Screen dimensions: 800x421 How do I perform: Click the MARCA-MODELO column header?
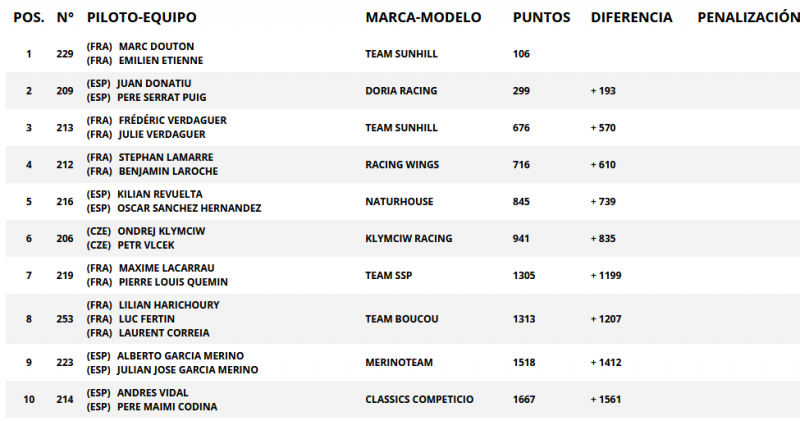423,17
